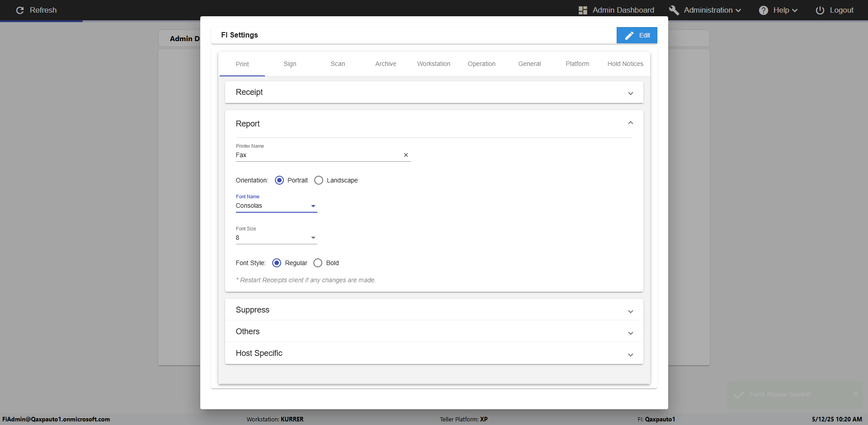Viewport: 868px width, 425px height.
Task: Open the Font Size dropdown
Action: [x=276, y=238]
